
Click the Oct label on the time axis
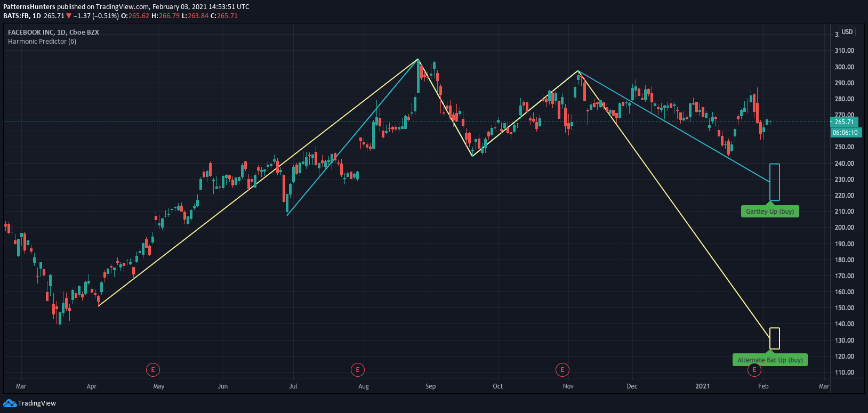[498, 386]
